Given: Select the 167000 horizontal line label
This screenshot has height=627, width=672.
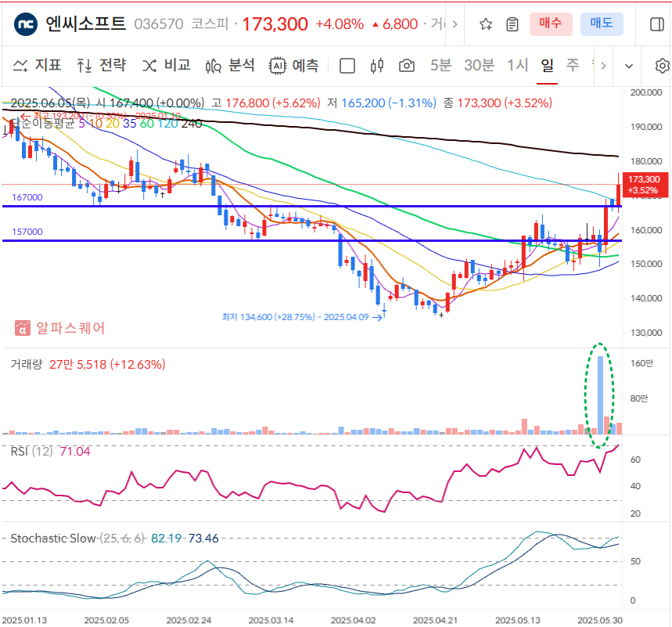Looking at the screenshot, I should pyautogui.click(x=27, y=197).
